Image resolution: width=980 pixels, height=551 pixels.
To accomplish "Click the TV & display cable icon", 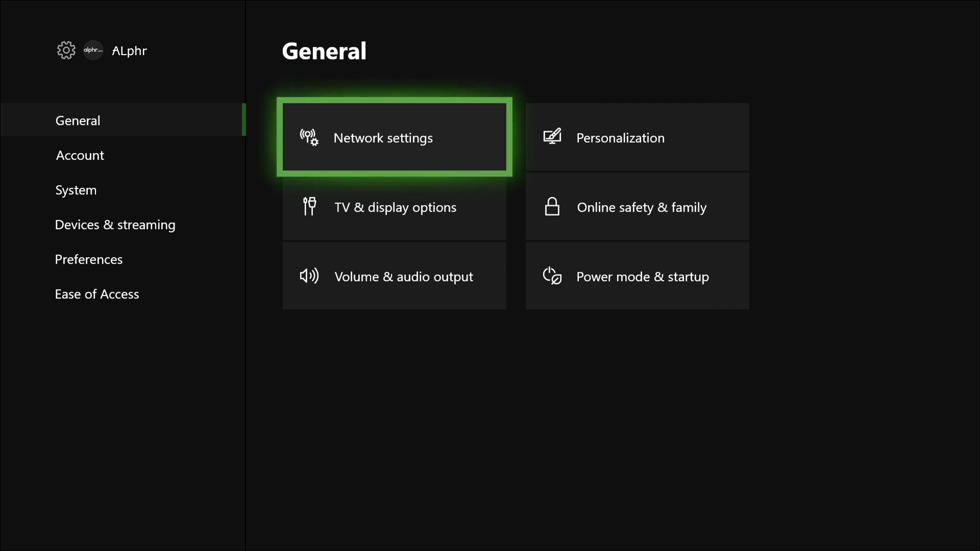I will pos(309,207).
